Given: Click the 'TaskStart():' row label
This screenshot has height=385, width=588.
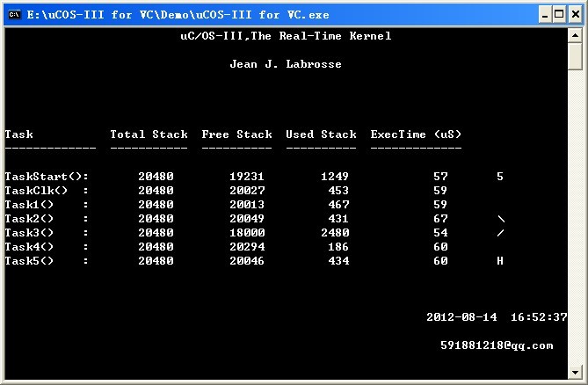Looking at the screenshot, I should pyautogui.click(x=47, y=176).
